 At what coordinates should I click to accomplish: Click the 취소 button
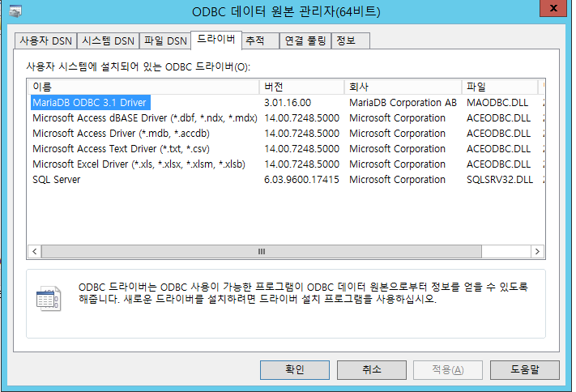(x=371, y=369)
